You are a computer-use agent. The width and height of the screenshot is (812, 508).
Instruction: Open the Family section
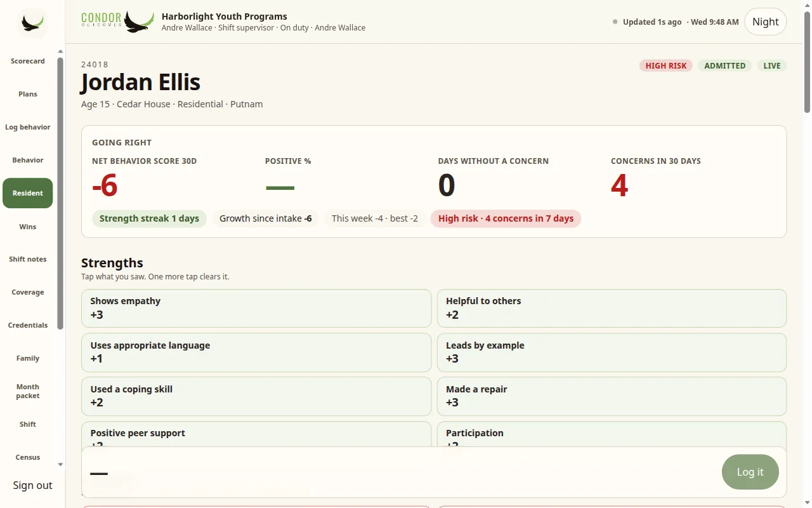click(28, 358)
